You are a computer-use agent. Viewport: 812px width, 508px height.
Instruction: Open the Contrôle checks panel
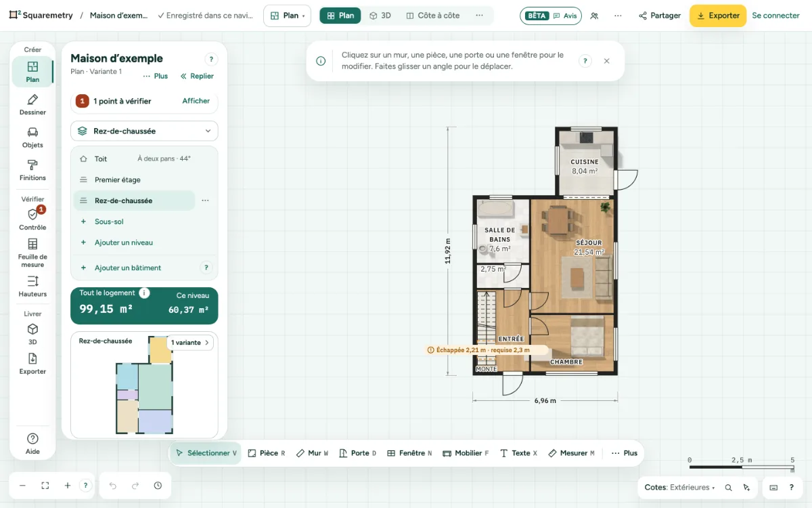(32, 219)
